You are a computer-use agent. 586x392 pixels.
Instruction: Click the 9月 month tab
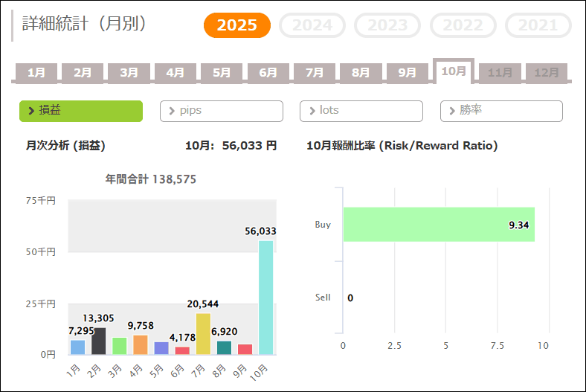click(407, 73)
